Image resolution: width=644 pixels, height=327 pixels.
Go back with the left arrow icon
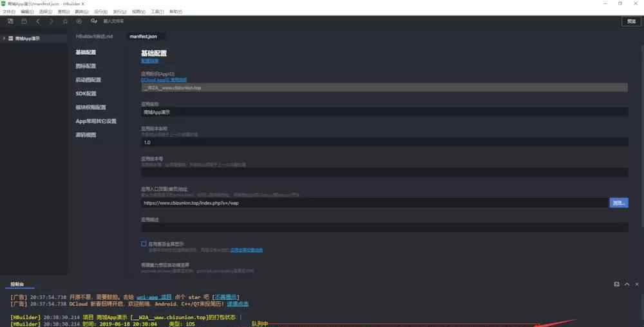38,21
